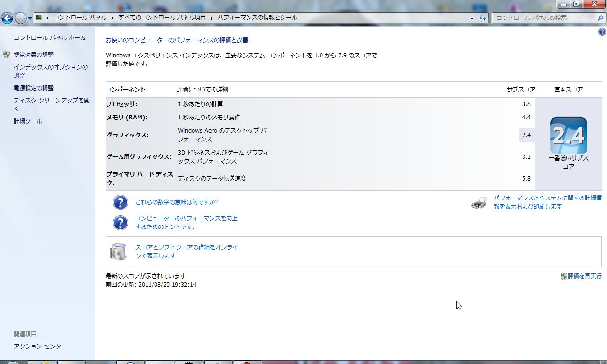
Task: Click the highlighted graphics subscore 2.4
Action: 526,135
